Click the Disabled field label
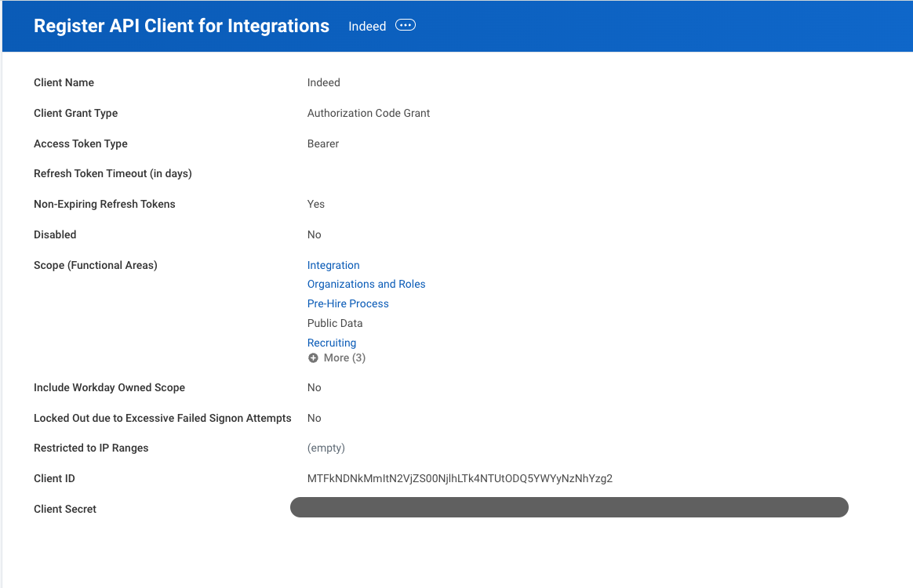Screen dimensions: 913x588 55,234
